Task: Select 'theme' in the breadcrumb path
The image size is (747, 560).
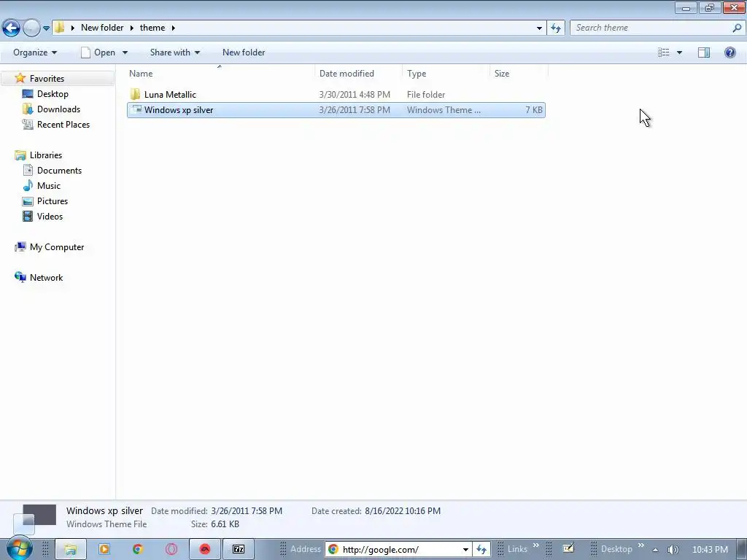Action: (152, 28)
